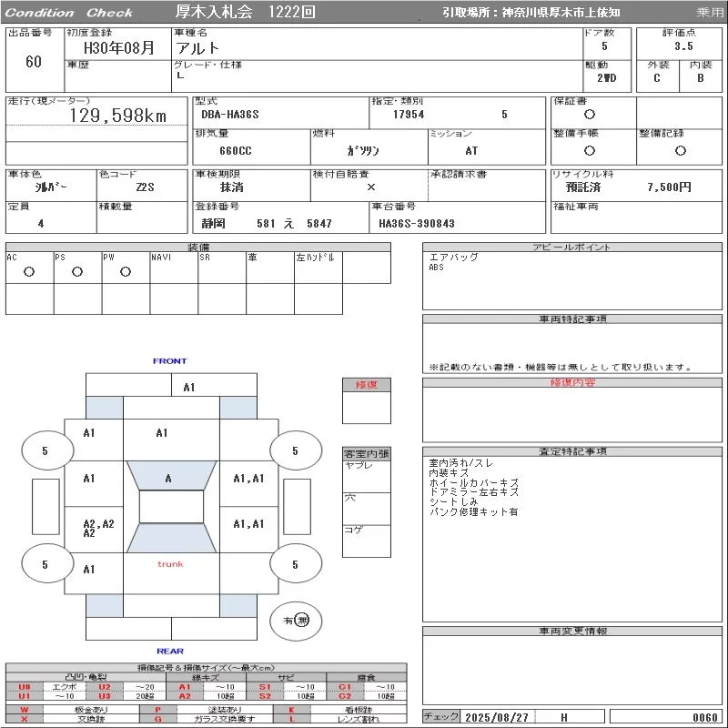Click the red 'U3' legend code

105,696
